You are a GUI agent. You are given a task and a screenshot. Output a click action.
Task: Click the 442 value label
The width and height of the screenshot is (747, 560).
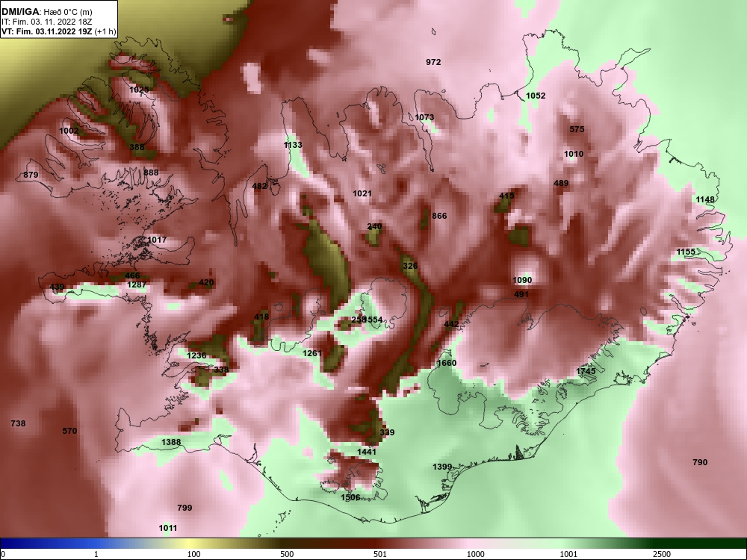coord(451,324)
